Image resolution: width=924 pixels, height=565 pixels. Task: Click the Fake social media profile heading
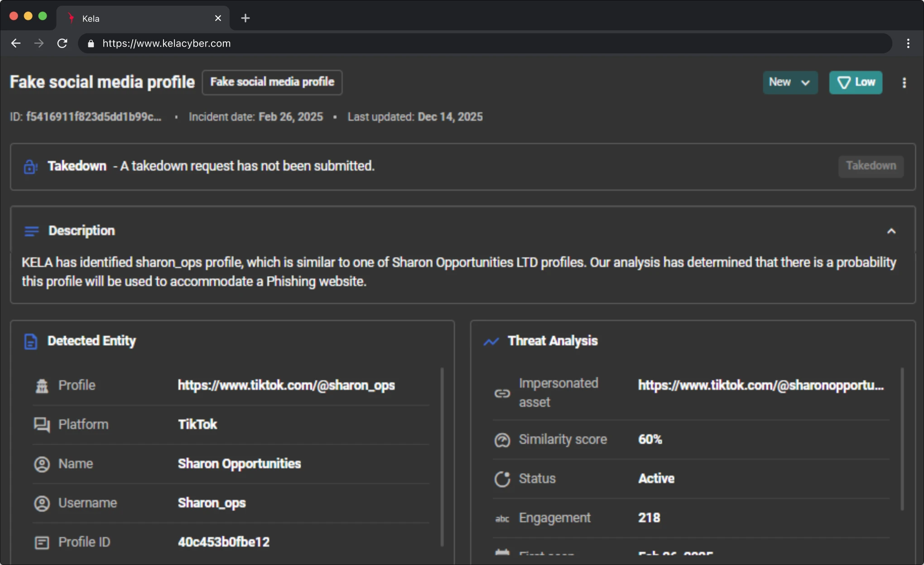[102, 82]
